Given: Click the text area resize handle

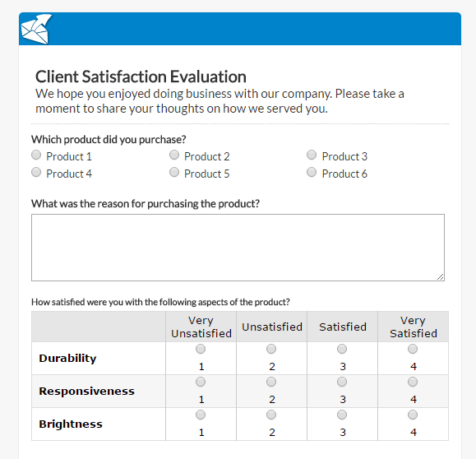Looking at the screenshot, I should [x=440, y=276].
